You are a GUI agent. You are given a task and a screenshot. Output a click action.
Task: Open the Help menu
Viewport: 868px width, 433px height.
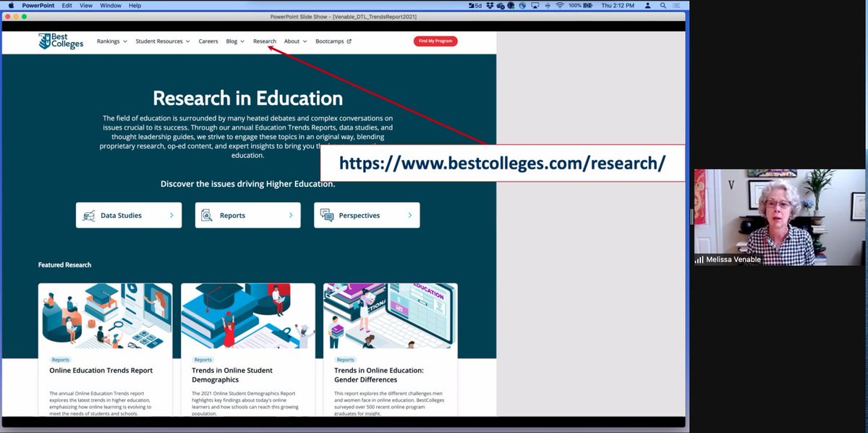135,5
